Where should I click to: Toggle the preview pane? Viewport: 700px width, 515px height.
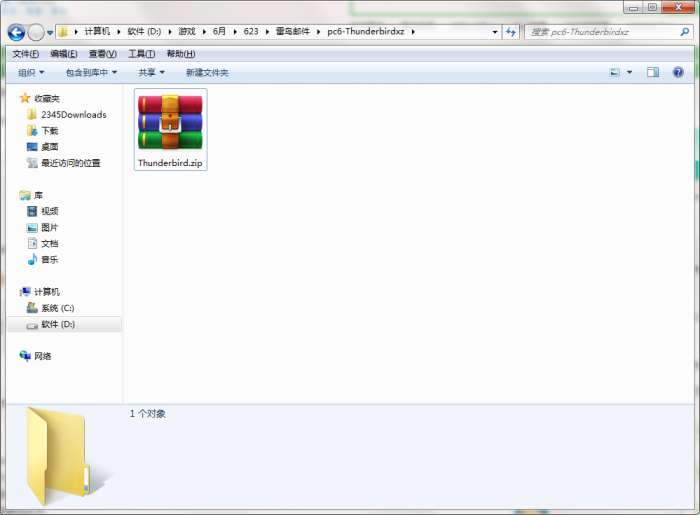click(x=653, y=72)
